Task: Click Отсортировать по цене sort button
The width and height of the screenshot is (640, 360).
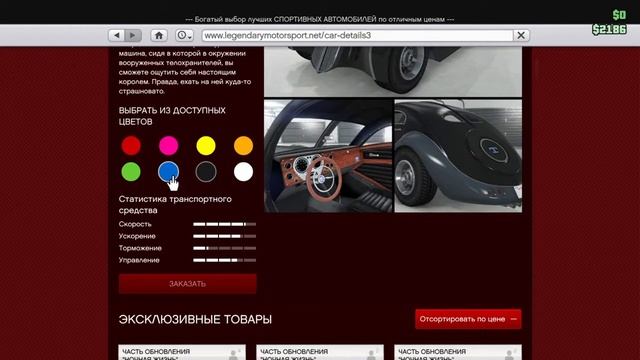Action: tap(468, 319)
